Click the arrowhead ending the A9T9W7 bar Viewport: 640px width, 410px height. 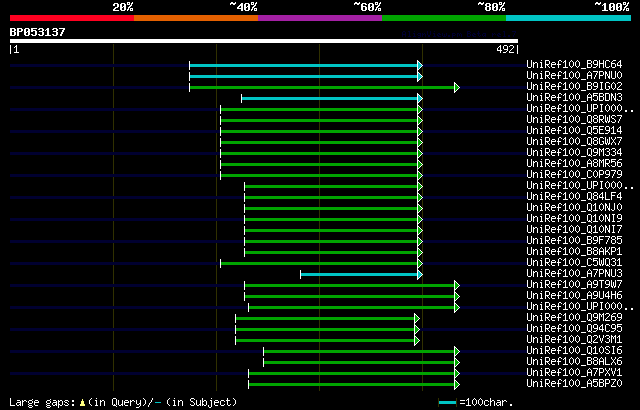[x=457, y=286]
